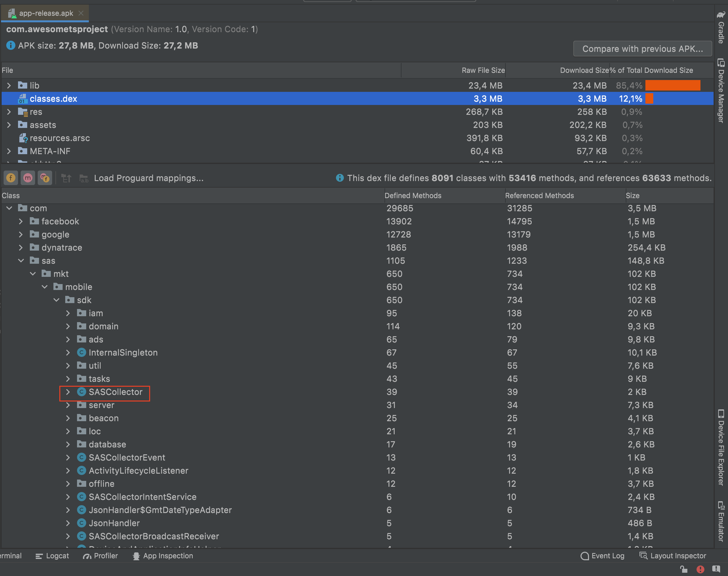Screen dimensions: 728x576
Task: Click the orange download size bar for lib
Action: point(672,85)
